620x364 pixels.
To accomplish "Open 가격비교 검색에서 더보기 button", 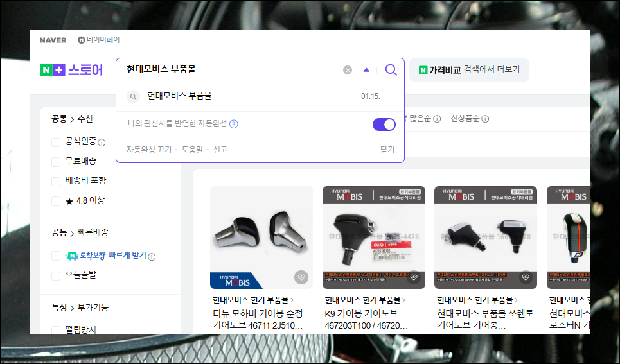I will coord(469,70).
